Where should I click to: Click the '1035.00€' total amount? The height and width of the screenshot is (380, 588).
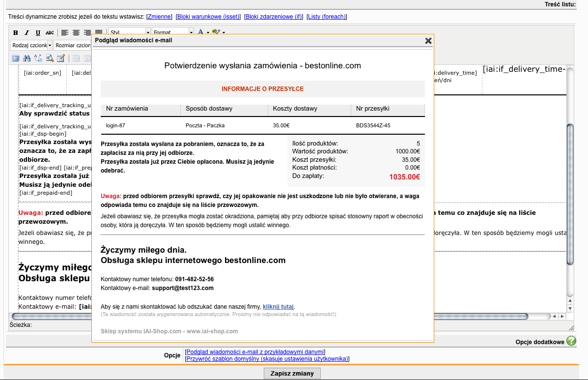405,177
